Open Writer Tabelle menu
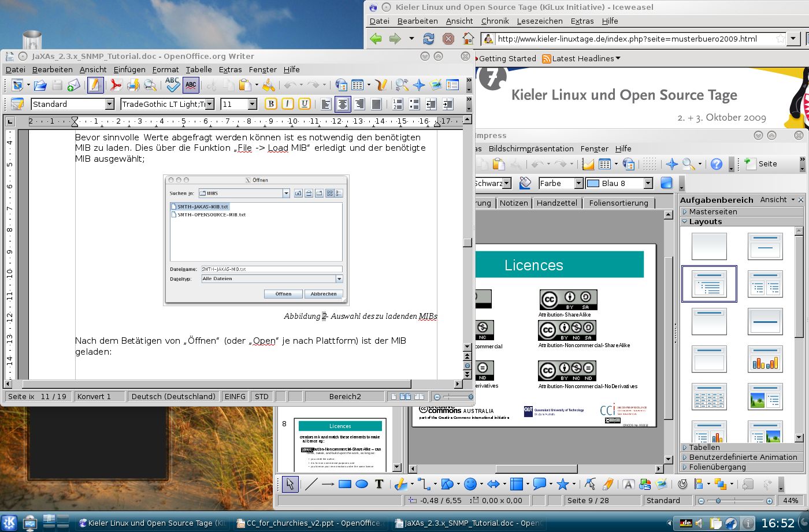The image size is (809, 532). pos(199,69)
